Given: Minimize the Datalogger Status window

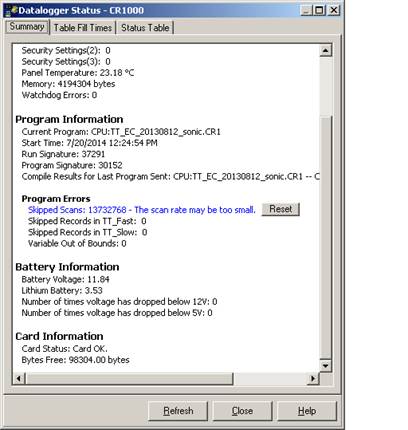Looking at the screenshot, I should coord(306,10).
